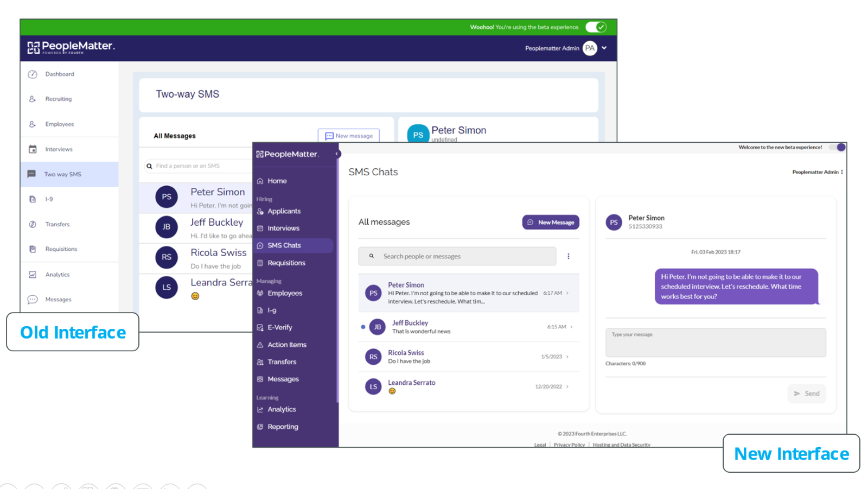Click the Transfers icon in purple sidebar
868x489 pixels.
point(260,362)
